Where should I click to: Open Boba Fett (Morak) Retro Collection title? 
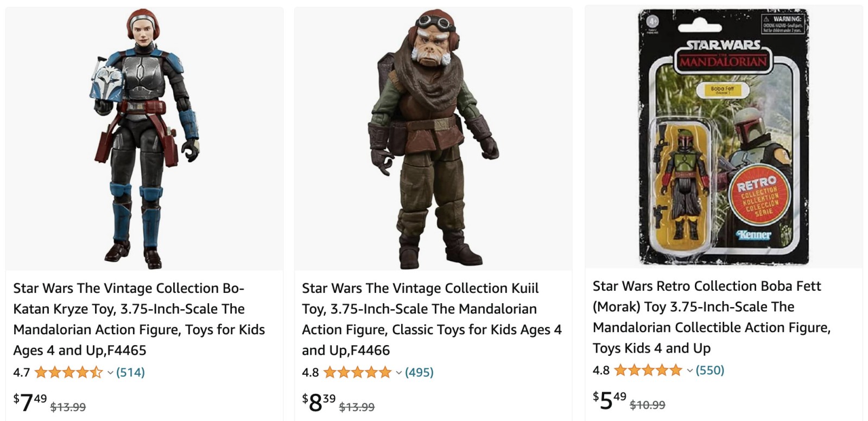[x=711, y=317]
